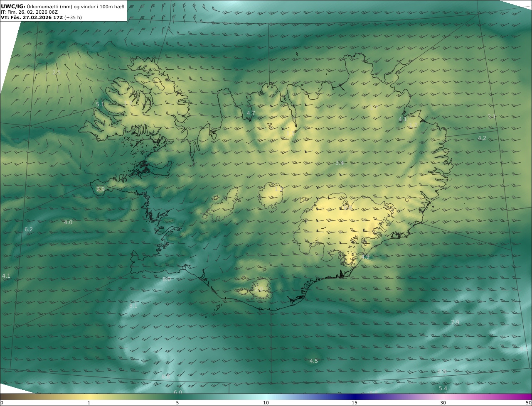Click the 8.0 value label

pos(167,279)
